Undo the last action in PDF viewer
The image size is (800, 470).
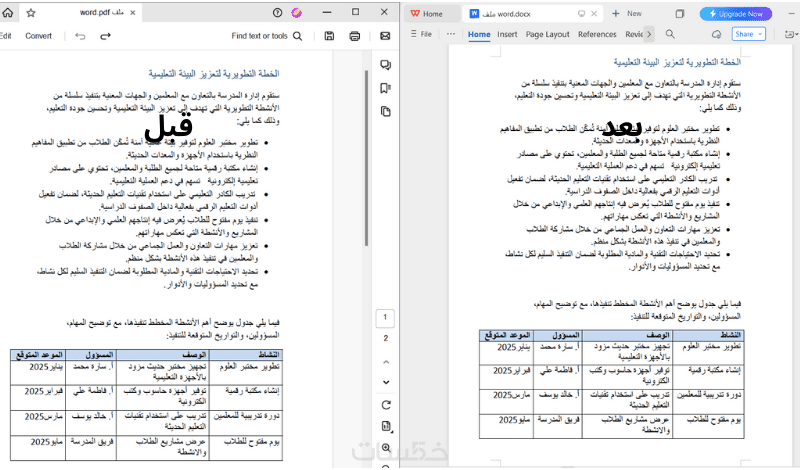pos(80,36)
